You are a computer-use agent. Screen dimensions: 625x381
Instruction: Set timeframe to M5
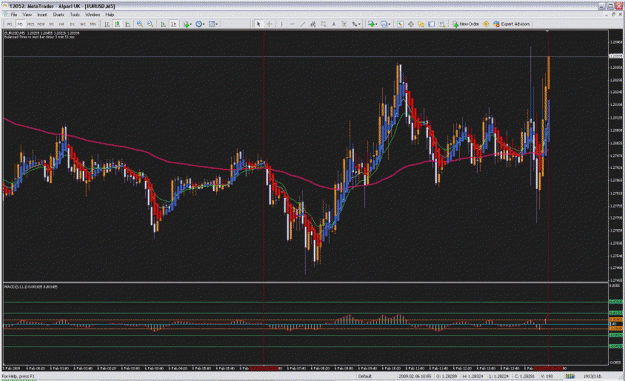click(x=20, y=24)
